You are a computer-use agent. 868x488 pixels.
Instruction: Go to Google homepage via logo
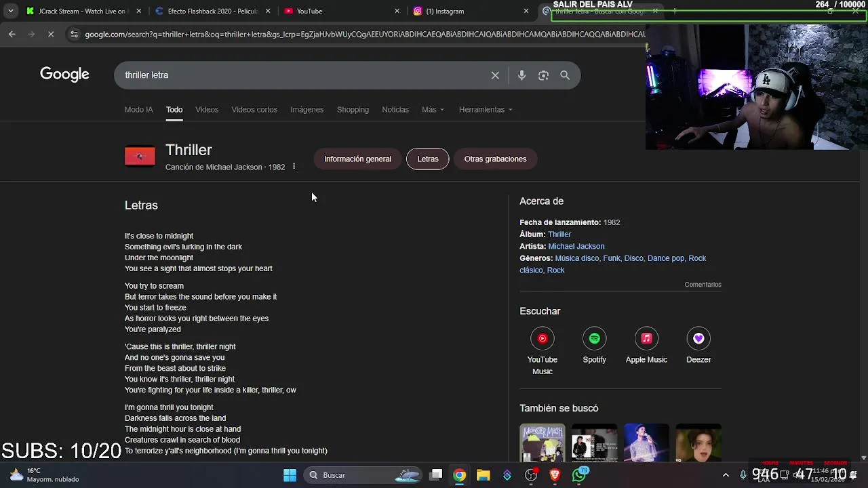click(x=64, y=75)
